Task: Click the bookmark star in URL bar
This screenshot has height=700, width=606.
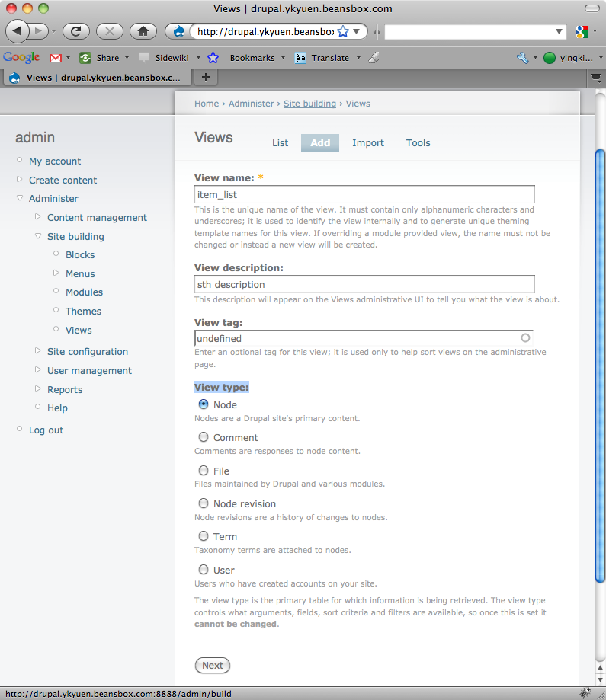Action: tap(343, 32)
